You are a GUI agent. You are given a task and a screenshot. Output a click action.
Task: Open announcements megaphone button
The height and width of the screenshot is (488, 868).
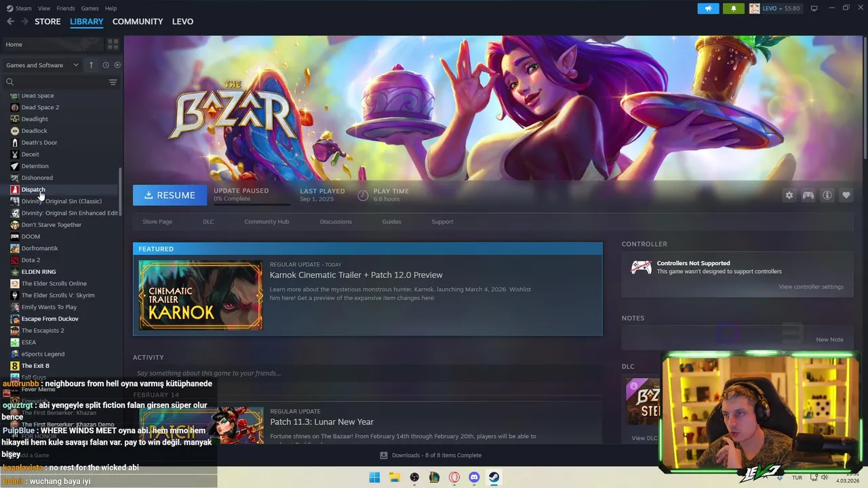pyautogui.click(x=708, y=8)
